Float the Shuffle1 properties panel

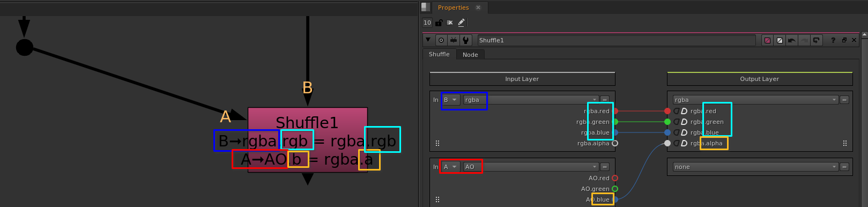[844, 40]
